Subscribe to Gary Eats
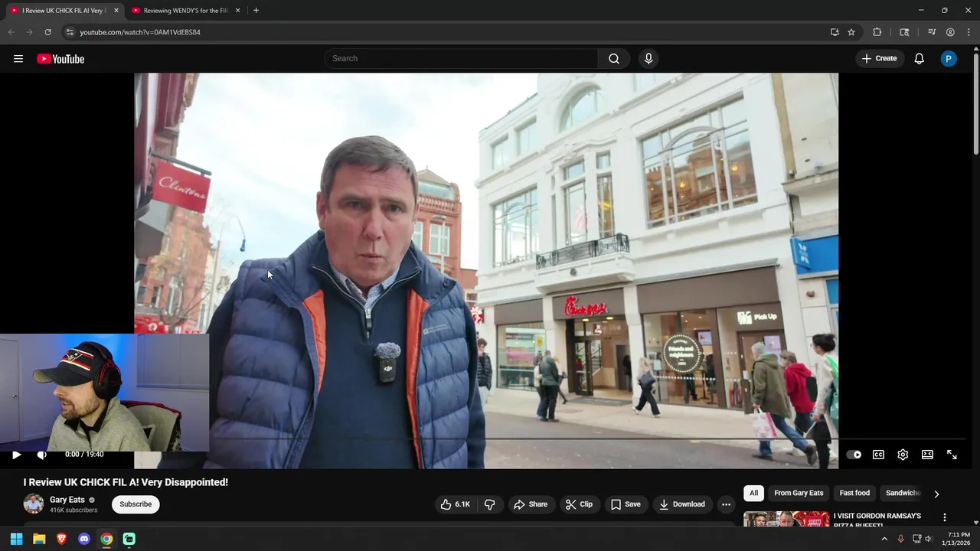Screen dimensions: 980x551 [136, 504]
